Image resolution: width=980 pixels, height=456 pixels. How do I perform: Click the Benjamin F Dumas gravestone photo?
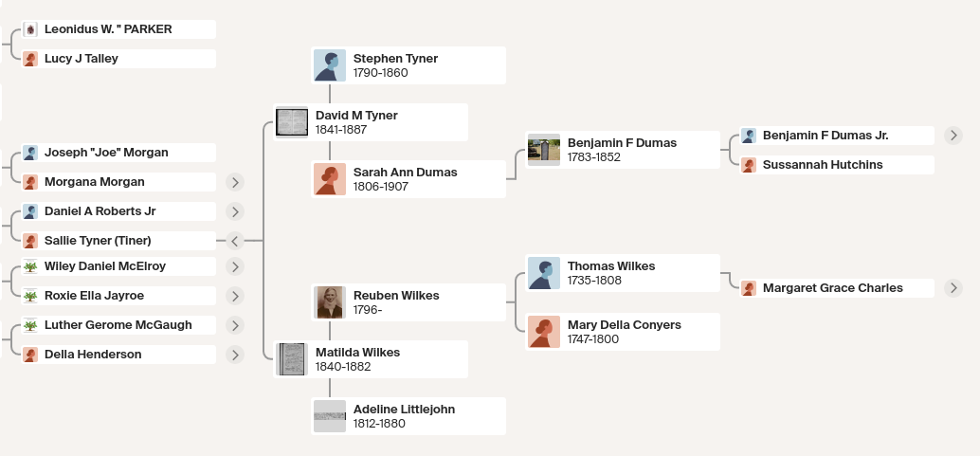coord(544,150)
